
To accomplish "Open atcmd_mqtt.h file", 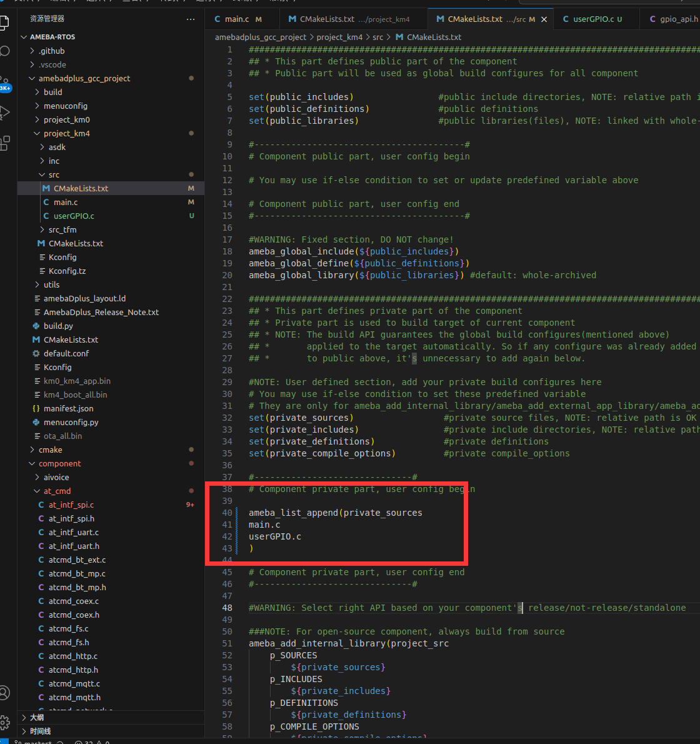I will (x=111, y=698).
